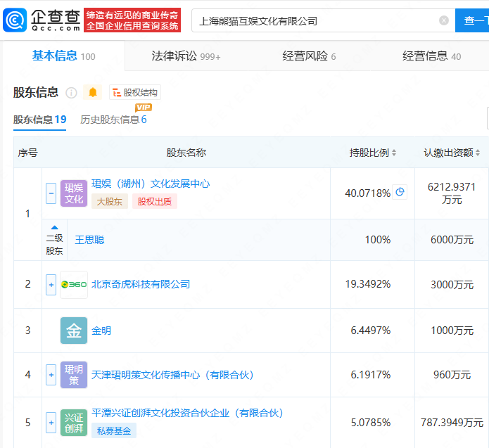The height and width of the screenshot is (448, 489).
Task: Switch to 经营信息 tab
Action: [x=431, y=56]
